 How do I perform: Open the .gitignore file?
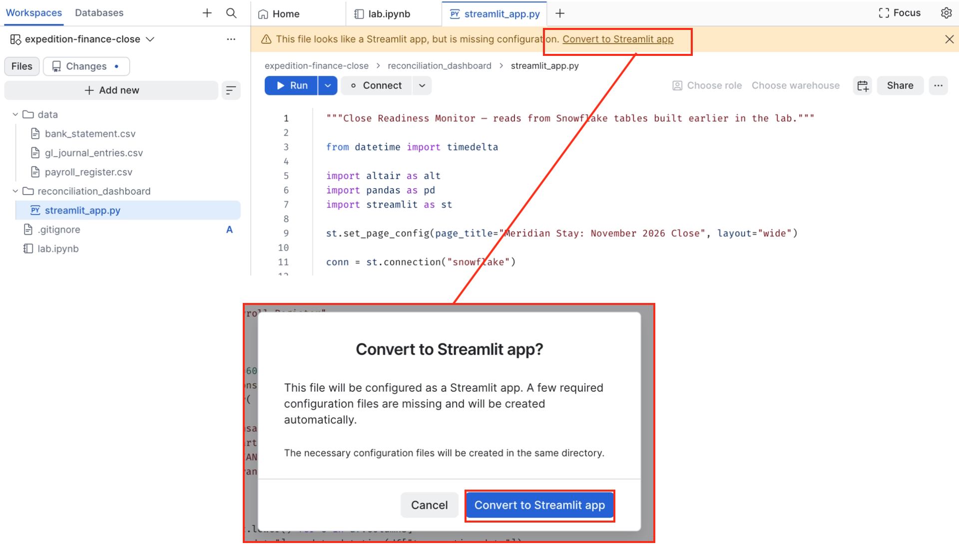(x=58, y=230)
